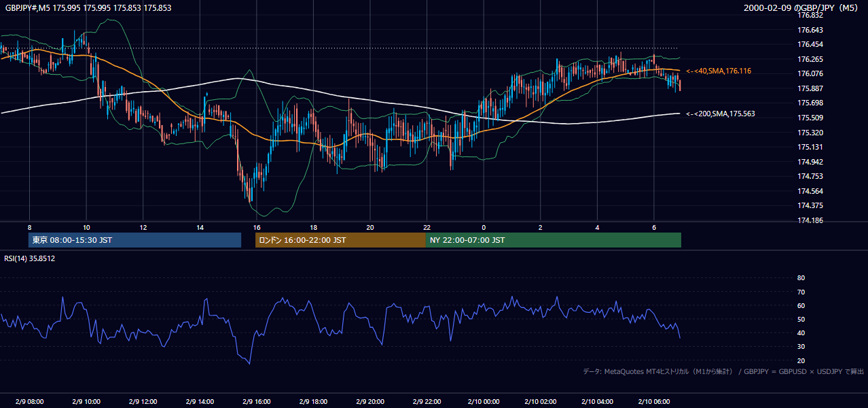This screenshot has width=868, height=408.
Task: Click the 176.265 price axis label
Action: tap(810, 59)
